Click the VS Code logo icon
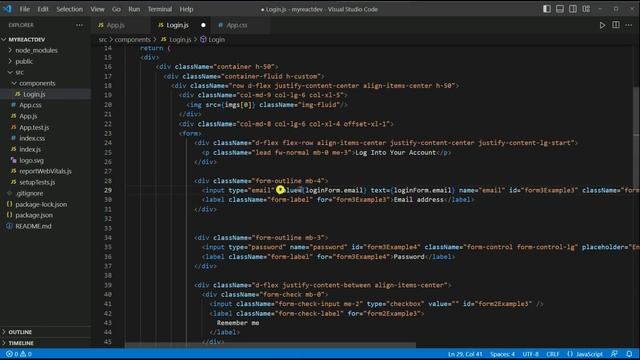Image resolution: width=640 pixels, height=360 pixels. 8,9
